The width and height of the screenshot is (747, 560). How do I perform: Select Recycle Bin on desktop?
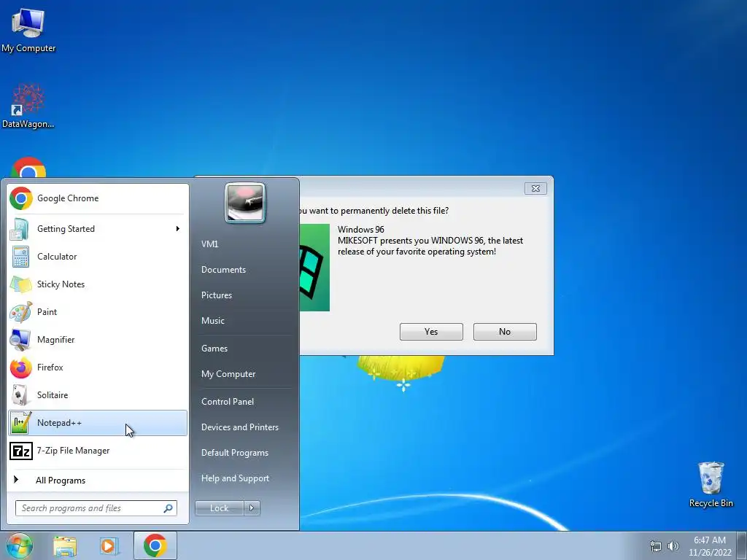click(x=711, y=485)
